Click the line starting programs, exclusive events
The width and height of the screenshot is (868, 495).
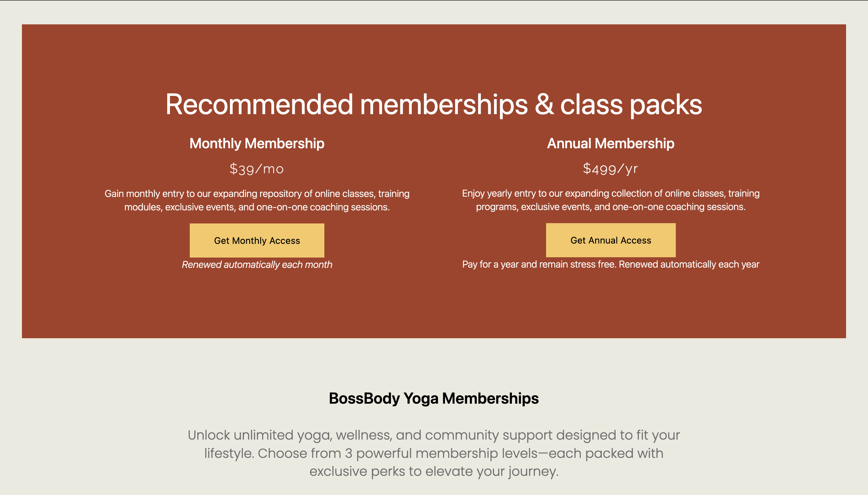click(x=611, y=207)
